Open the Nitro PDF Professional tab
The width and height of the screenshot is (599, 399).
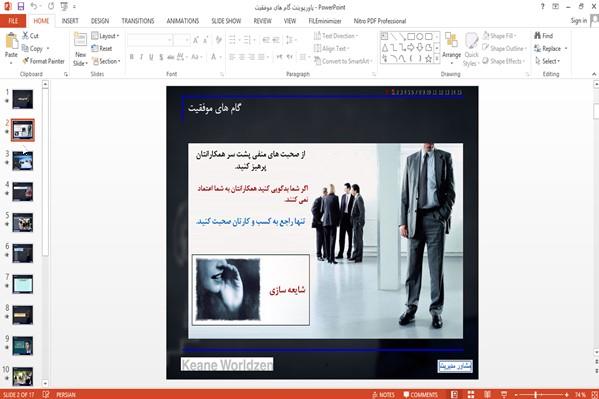[380, 21]
